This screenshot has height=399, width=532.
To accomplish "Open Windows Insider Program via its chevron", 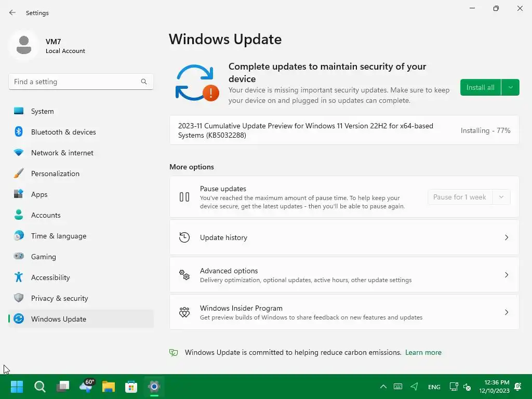I will click(x=506, y=312).
